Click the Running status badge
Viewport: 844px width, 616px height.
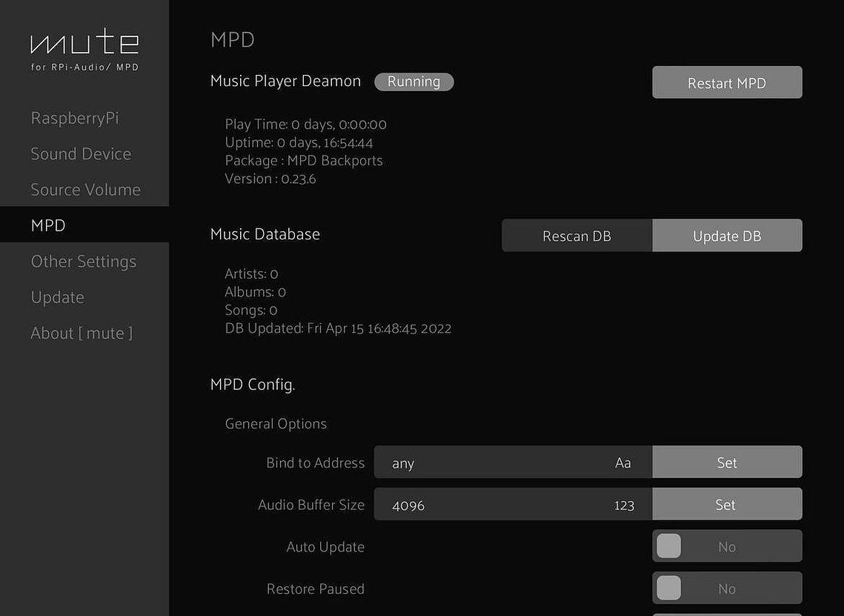pyautogui.click(x=414, y=82)
